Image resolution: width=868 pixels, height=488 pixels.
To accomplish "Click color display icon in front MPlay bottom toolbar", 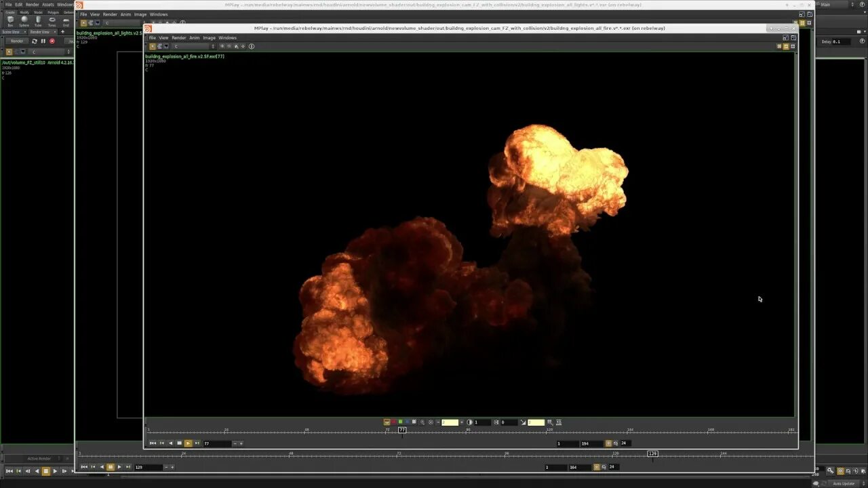I will [387, 422].
